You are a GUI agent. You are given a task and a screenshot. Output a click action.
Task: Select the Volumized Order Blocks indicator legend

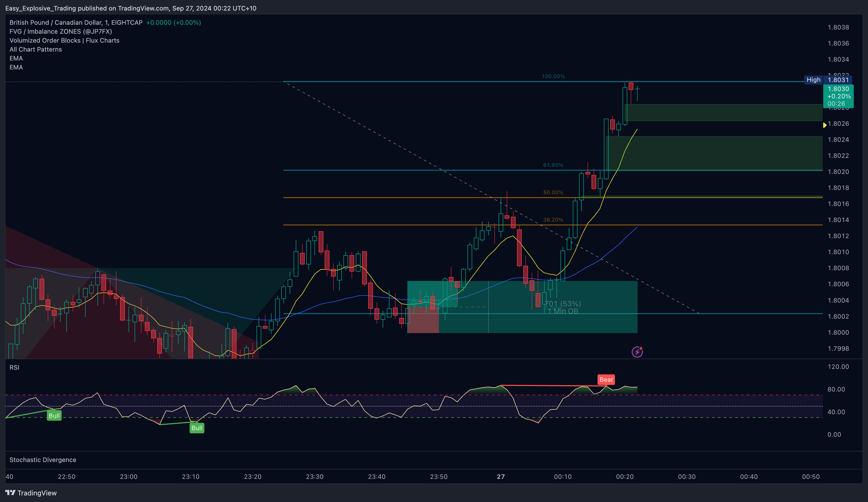click(x=65, y=40)
